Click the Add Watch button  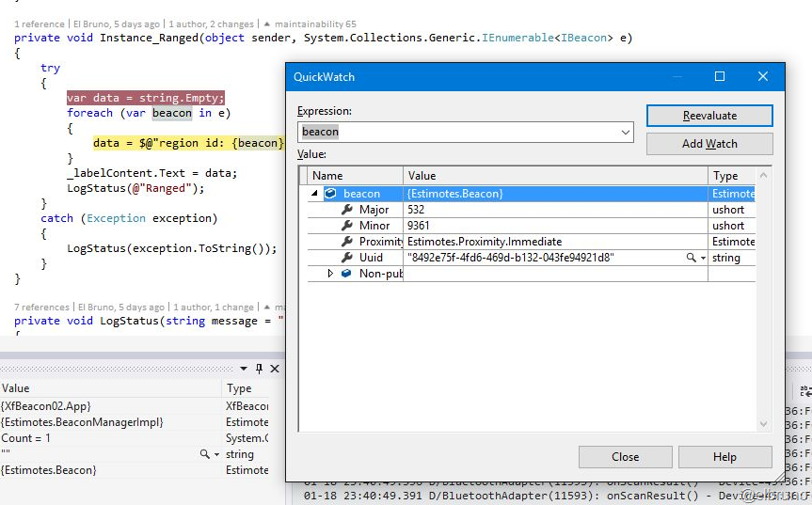(x=709, y=144)
